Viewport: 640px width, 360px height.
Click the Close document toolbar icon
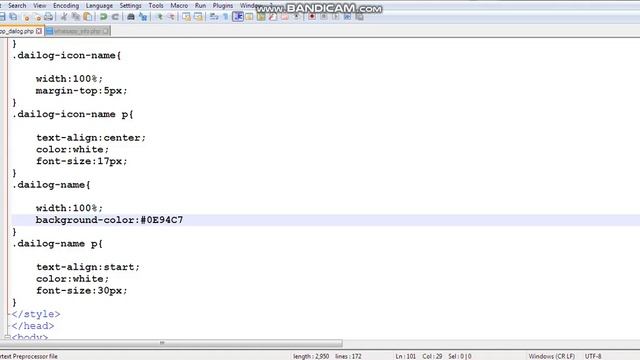pos(26,17)
